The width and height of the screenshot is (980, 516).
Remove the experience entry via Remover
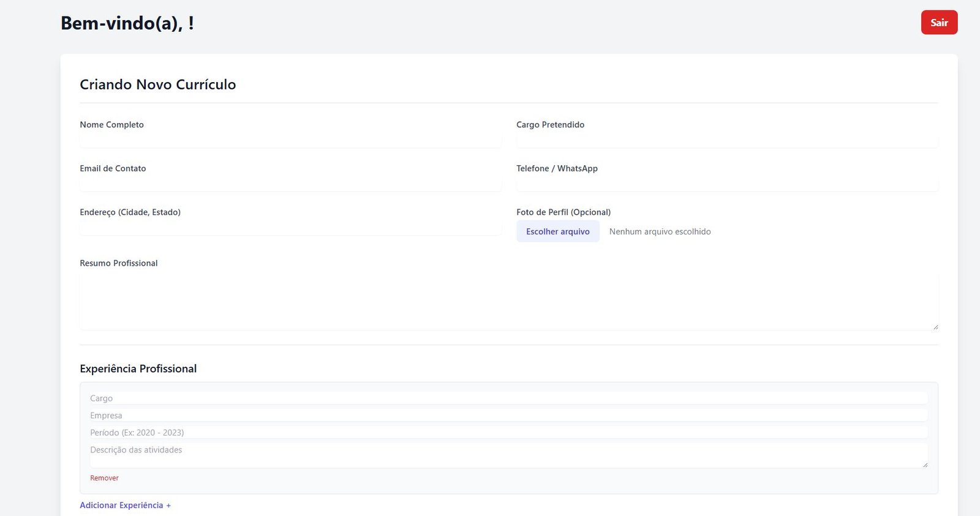(x=104, y=478)
